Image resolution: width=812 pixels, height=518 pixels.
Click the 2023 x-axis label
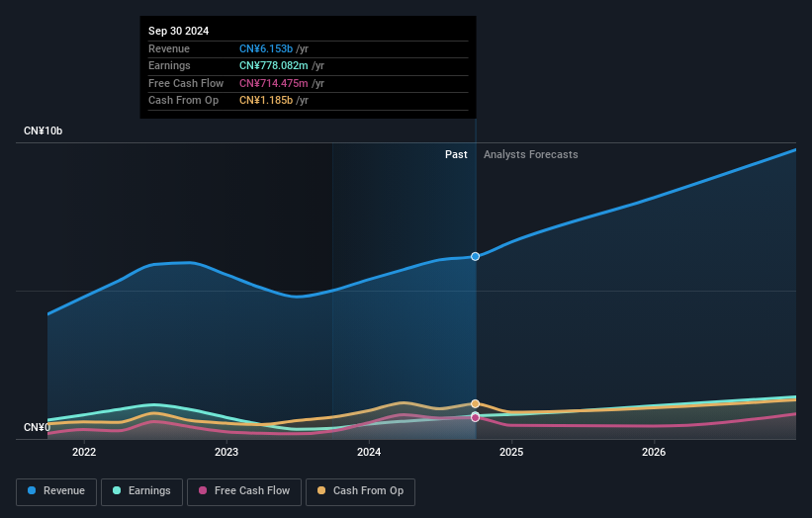pos(226,452)
